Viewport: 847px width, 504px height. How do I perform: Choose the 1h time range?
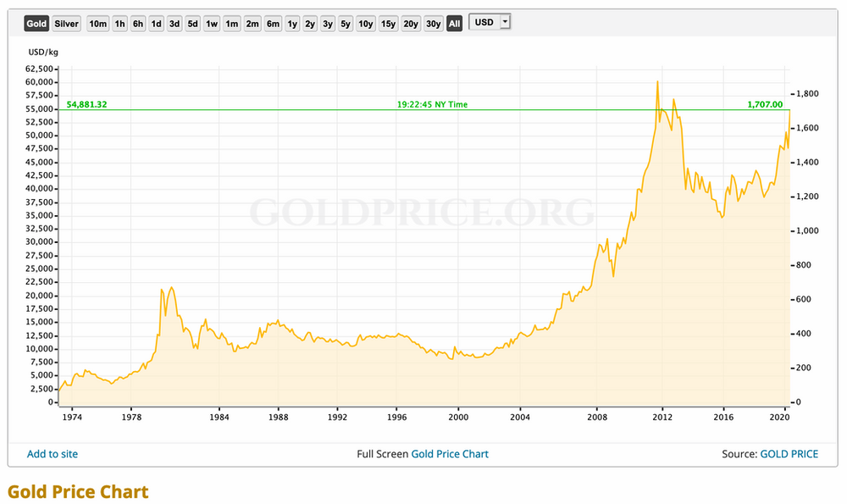point(120,23)
